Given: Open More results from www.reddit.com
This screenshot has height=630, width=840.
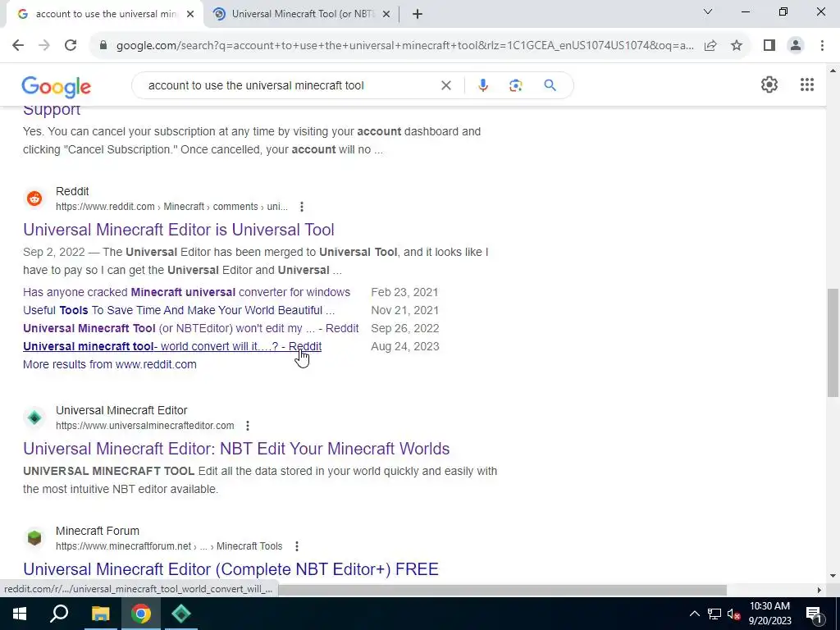Looking at the screenshot, I should [110, 365].
